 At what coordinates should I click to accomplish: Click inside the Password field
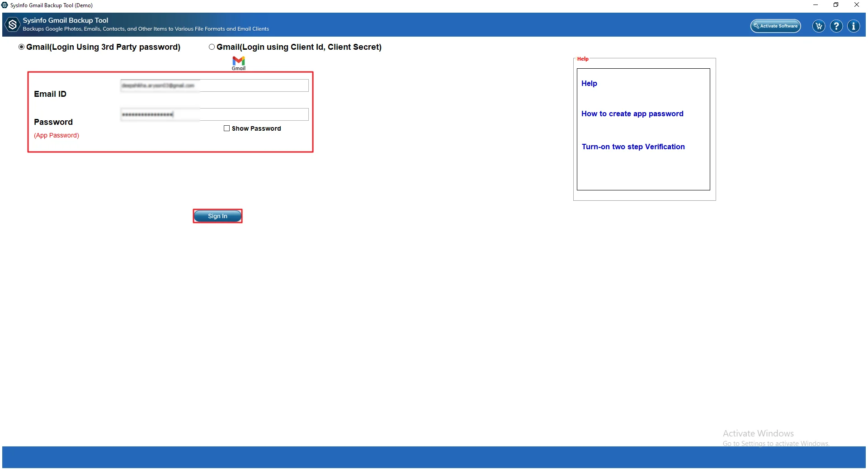coord(214,114)
